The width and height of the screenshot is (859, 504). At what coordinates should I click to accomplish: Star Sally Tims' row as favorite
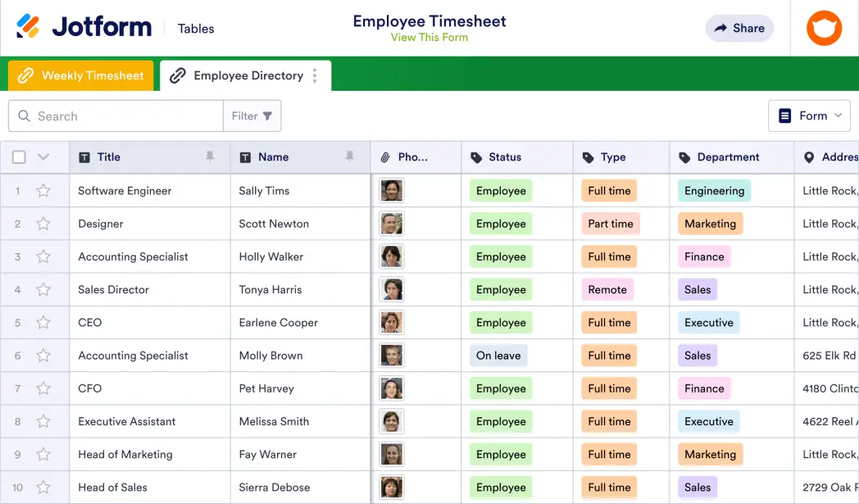(44, 190)
